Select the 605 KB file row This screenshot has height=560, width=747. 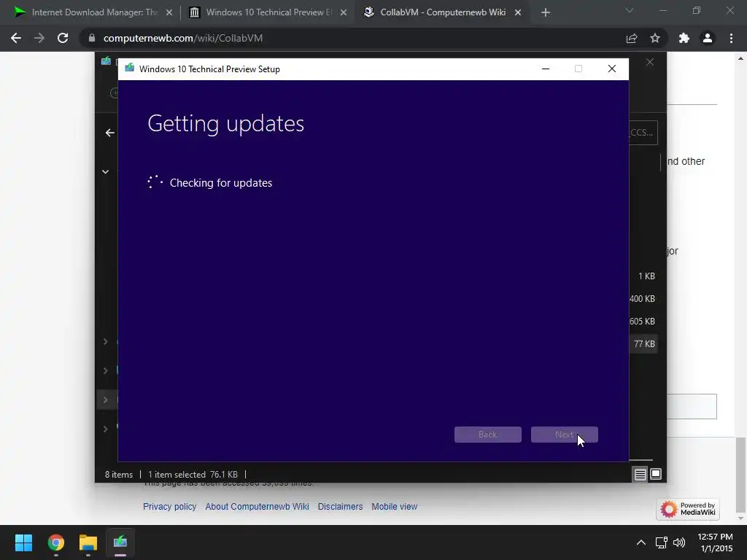642,322
